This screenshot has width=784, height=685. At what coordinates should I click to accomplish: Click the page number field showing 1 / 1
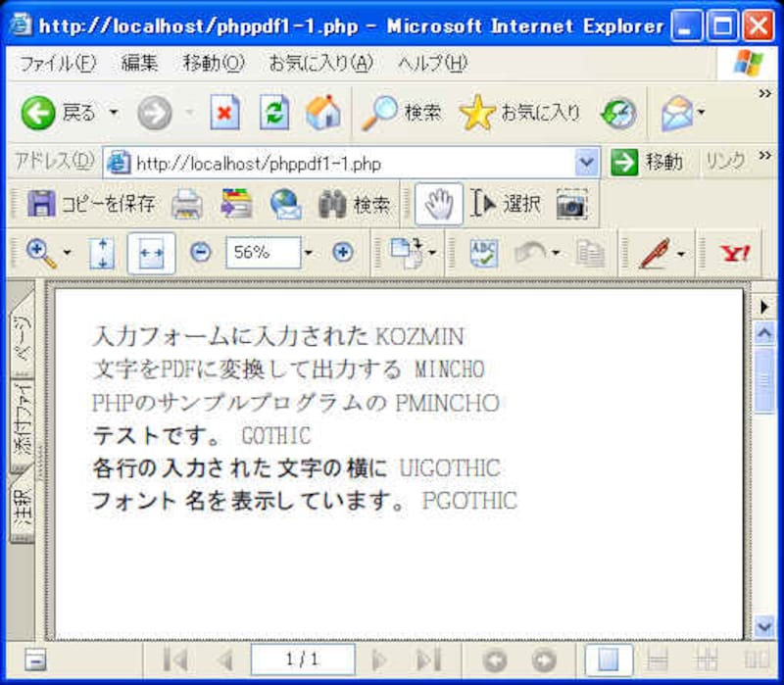(302, 660)
